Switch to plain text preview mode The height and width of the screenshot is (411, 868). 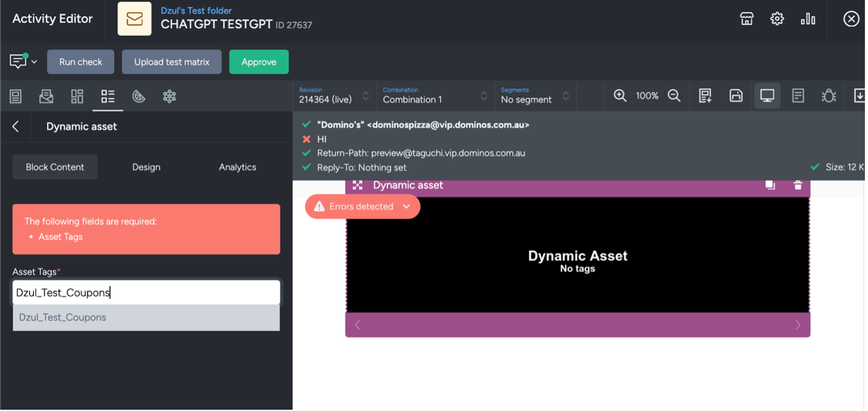798,95
